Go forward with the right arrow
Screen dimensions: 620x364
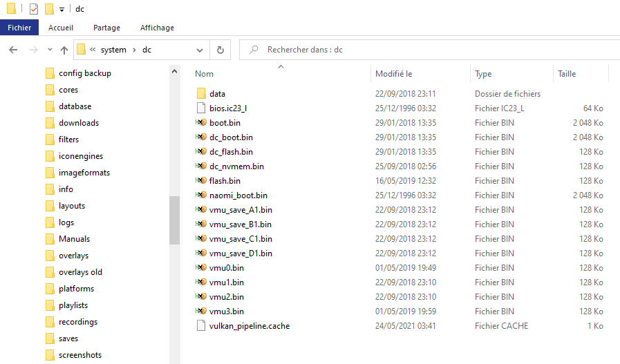tap(34, 50)
